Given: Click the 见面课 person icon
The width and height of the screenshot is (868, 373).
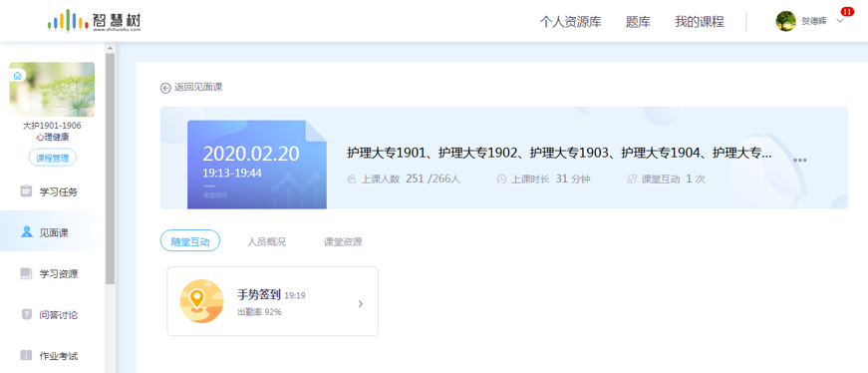Looking at the screenshot, I should point(26,232).
